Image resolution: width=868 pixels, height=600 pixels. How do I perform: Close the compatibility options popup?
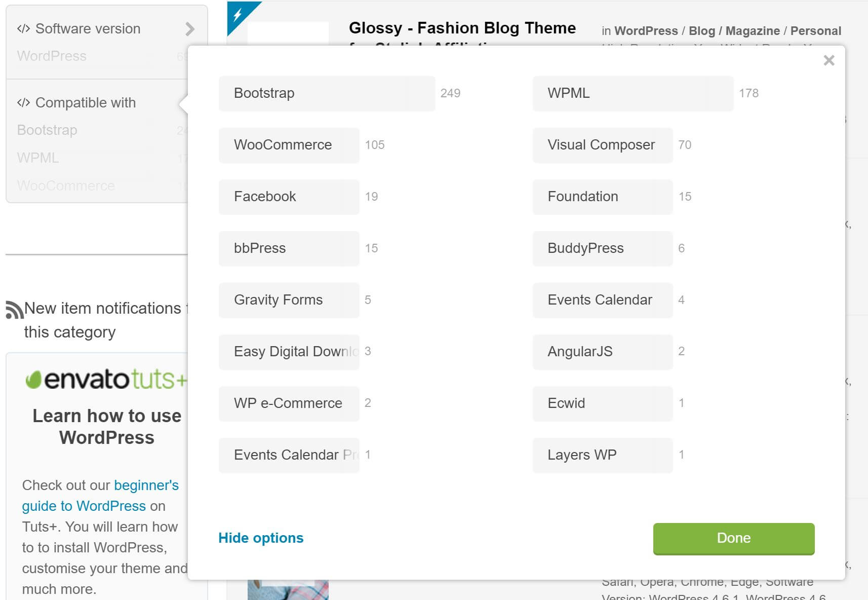click(x=828, y=61)
